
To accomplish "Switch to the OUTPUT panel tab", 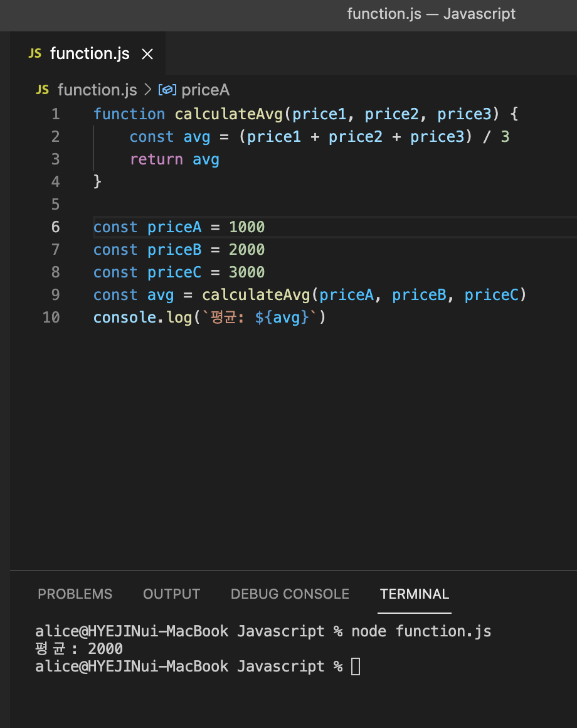I will tap(172, 594).
